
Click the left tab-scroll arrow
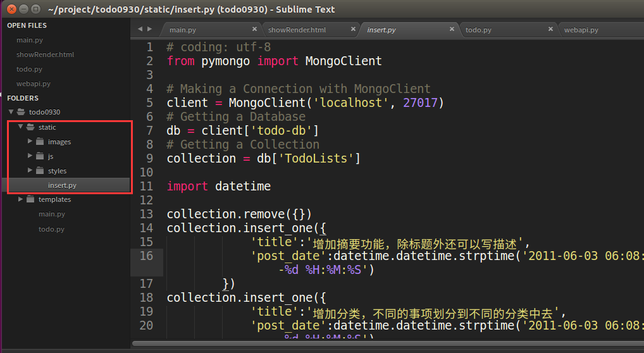click(x=140, y=29)
